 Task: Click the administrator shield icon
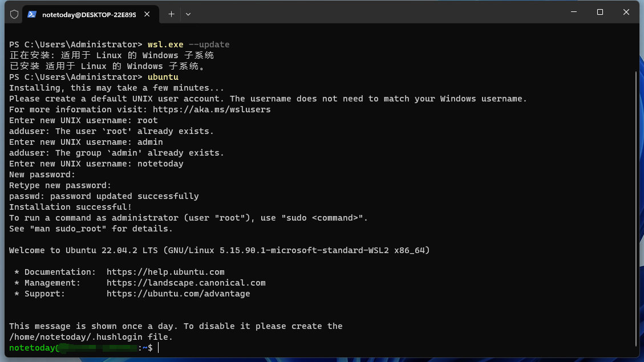pos(14,14)
